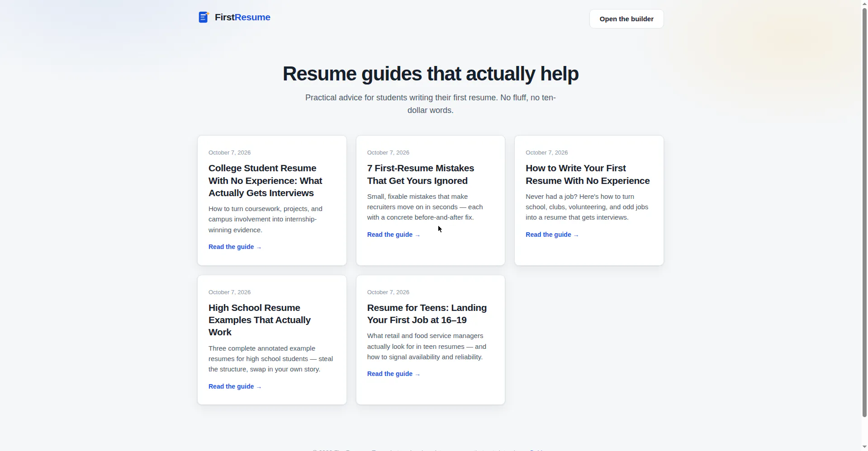Read the guide link under 7 First-Resume Mistakes

coord(394,235)
